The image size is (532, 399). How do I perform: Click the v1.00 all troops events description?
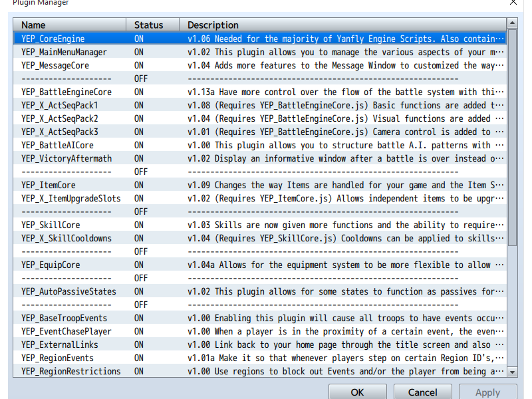(345, 318)
